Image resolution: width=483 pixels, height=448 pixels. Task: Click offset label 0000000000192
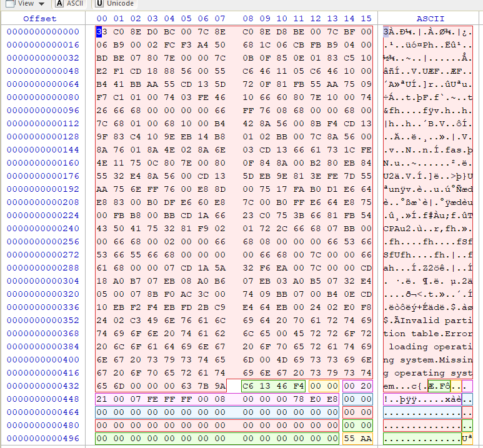click(x=43, y=189)
